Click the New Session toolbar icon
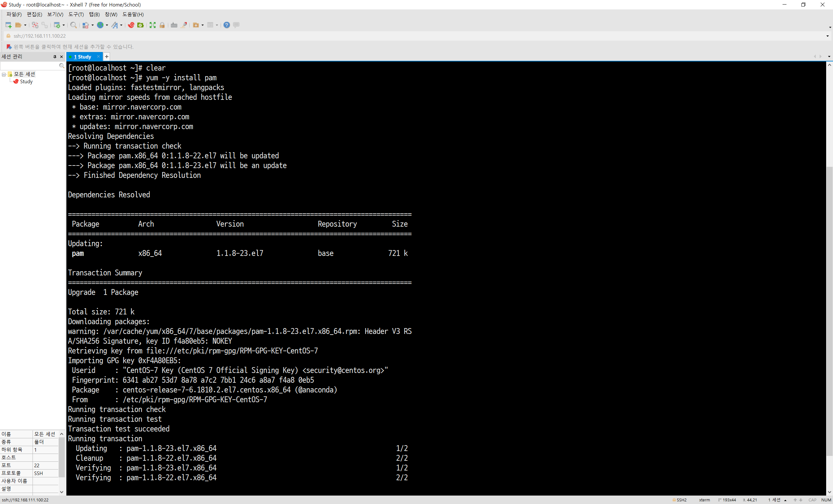 (8, 25)
